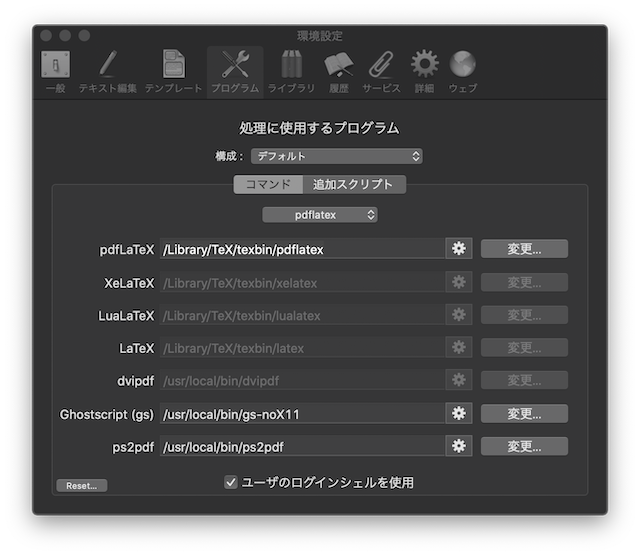The height and width of the screenshot is (555, 640).
Task: Open the ライブラリ books icon pane
Action: point(291,70)
